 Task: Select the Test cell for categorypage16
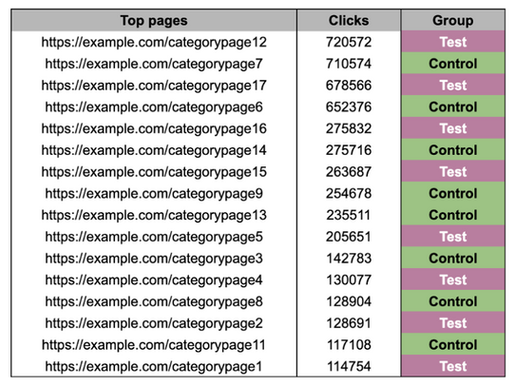click(x=453, y=129)
